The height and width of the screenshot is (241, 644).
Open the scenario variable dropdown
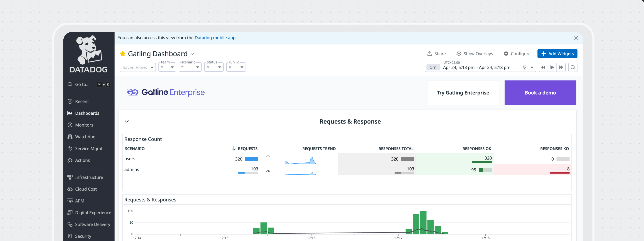[x=190, y=67]
